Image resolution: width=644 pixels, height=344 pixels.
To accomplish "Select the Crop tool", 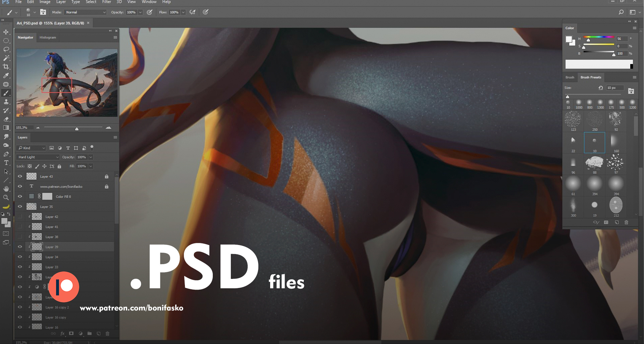I will point(6,67).
